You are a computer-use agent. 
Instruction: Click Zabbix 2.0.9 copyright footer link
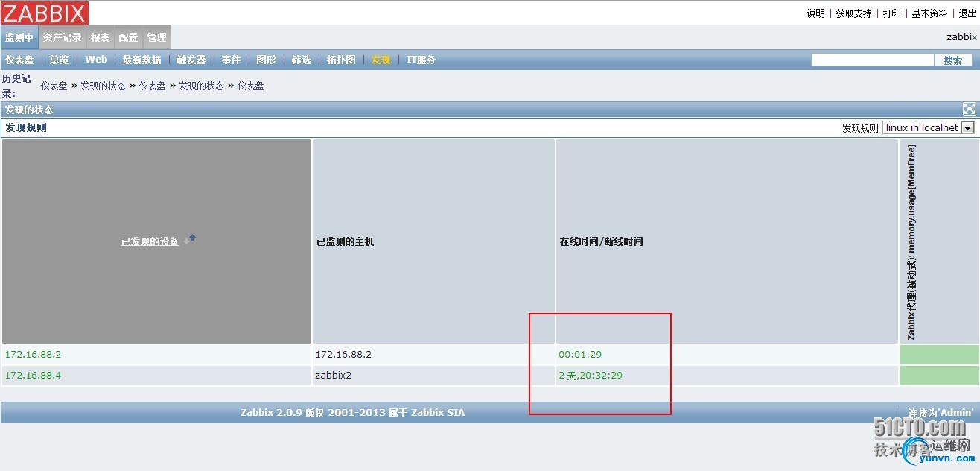[x=352, y=412]
